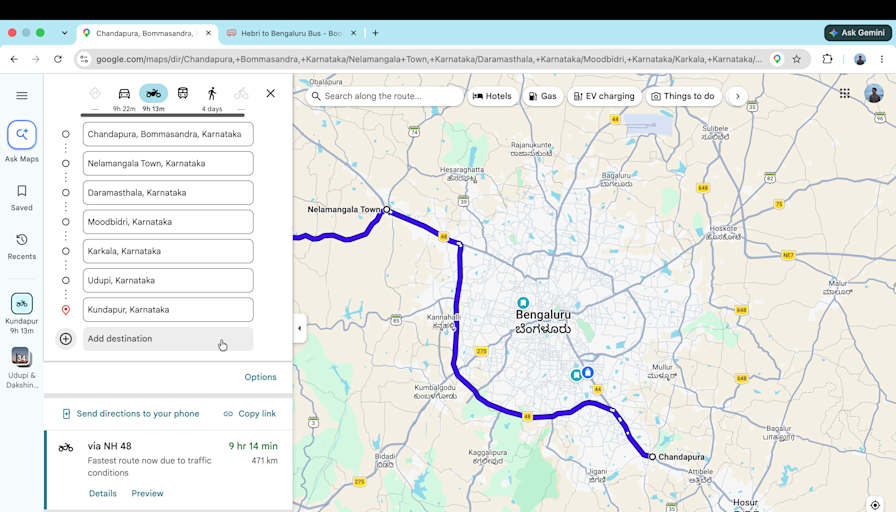The width and height of the screenshot is (896, 512).
Task: Open route Options
Action: 261,377
